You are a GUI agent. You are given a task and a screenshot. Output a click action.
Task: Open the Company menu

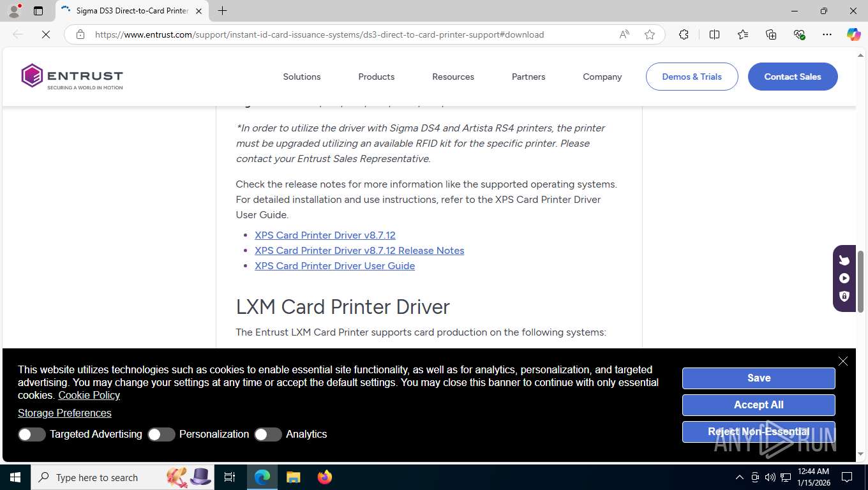click(x=602, y=77)
